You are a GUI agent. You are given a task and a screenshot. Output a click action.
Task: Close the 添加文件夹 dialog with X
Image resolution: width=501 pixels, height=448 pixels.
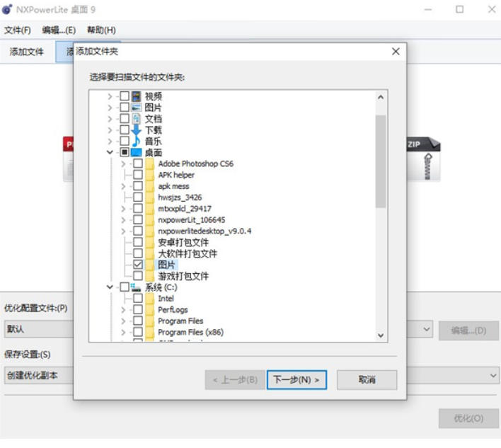pyautogui.click(x=396, y=51)
